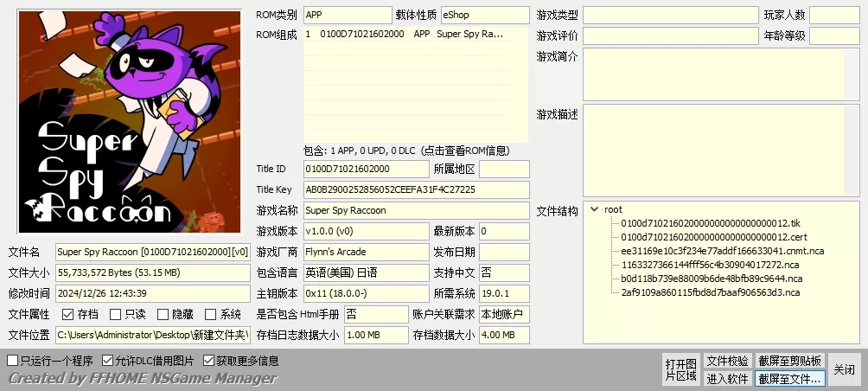Image resolution: width=868 pixels, height=391 pixels.
Task: Collapse the root node in file structure
Action: [594, 209]
